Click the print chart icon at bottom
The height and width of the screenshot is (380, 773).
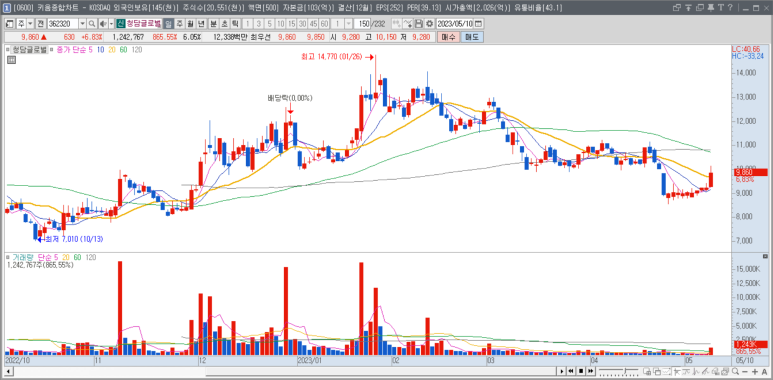pyautogui.click(x=725, y=371)
